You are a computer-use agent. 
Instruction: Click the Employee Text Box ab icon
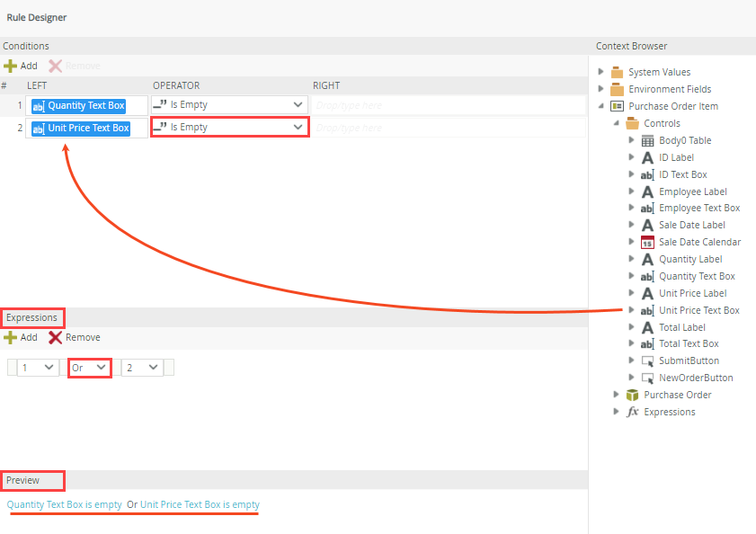(647, 208)
